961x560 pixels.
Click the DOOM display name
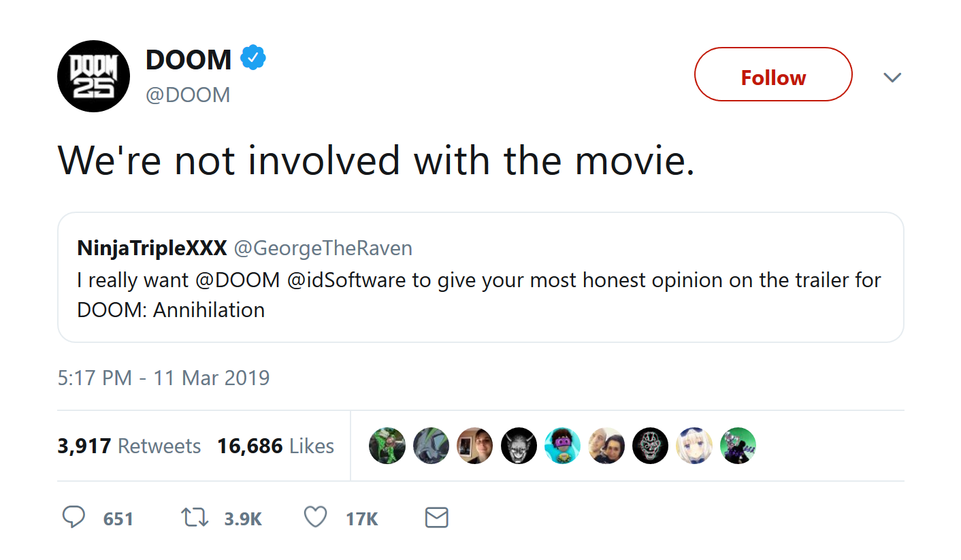[189, 60]
